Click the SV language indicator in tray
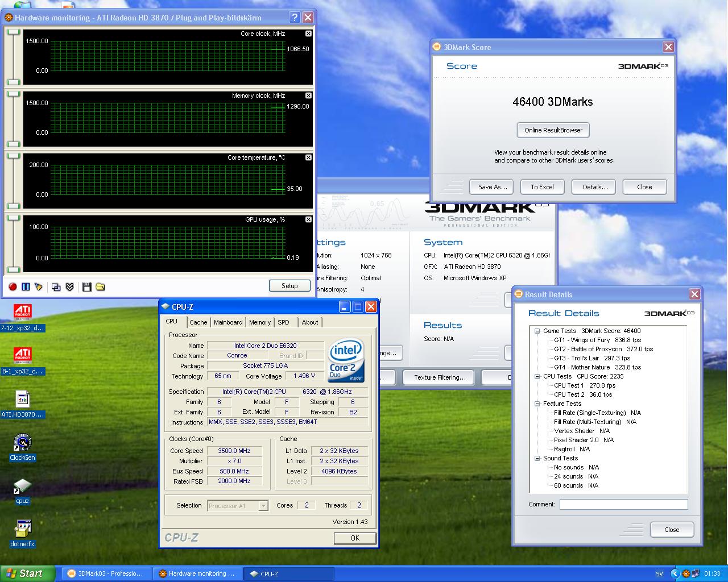This screenshot has width=728, height=582. [x=659, y=574]
